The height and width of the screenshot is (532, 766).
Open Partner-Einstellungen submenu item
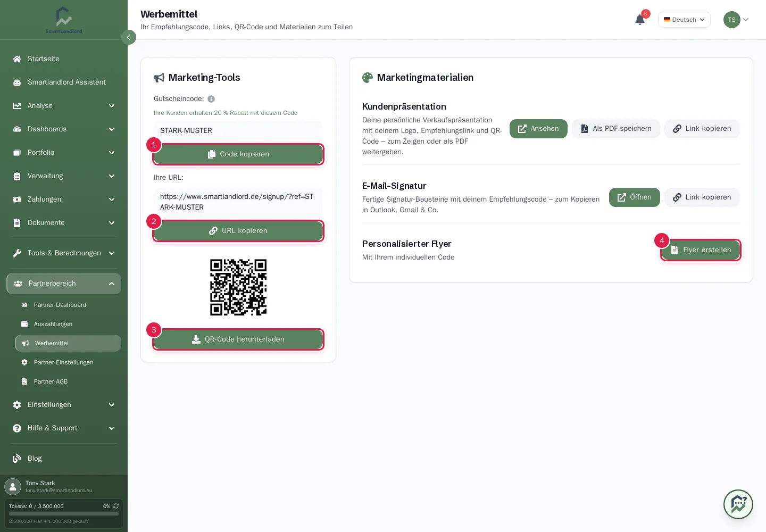click(68, 362)
